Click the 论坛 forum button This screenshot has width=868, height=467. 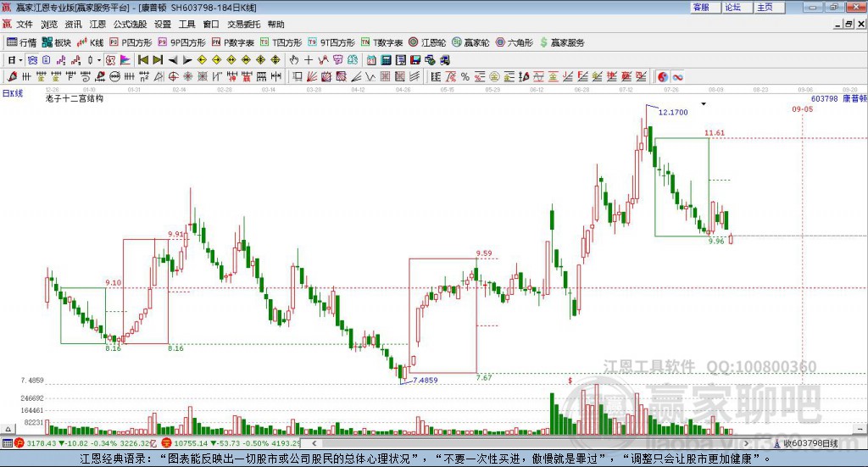[737, 7]
